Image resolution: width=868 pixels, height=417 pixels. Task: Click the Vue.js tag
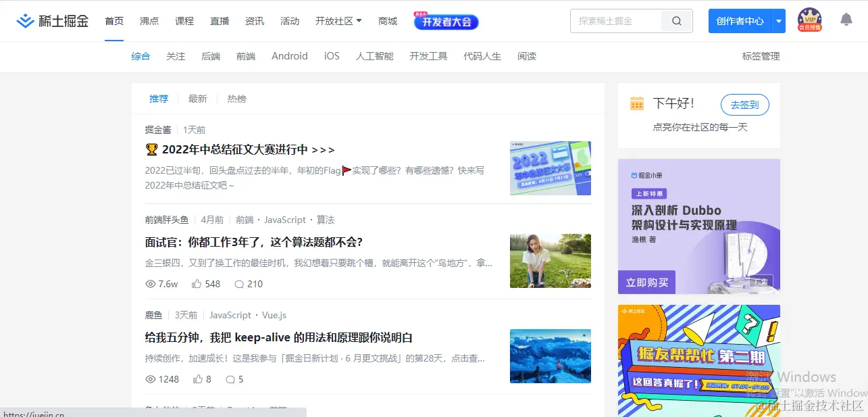click(x=274, y=315)
